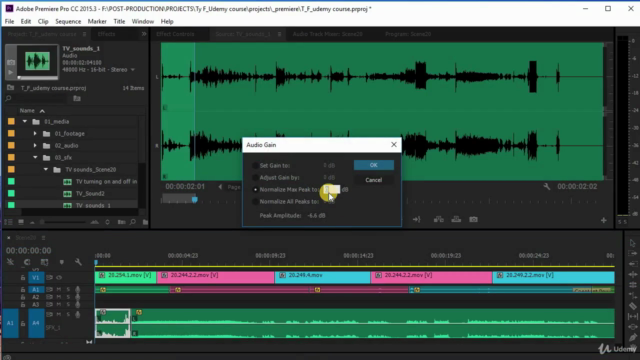The image size is (640, 360).
Task: Select the Rate Stretch tool
Action: click(x=632, y=295)
